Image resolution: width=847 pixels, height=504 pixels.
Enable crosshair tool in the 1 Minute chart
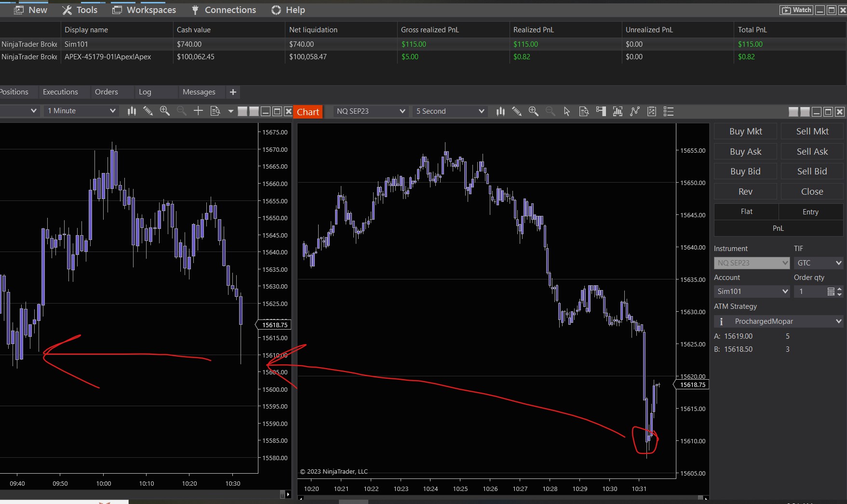198,111
